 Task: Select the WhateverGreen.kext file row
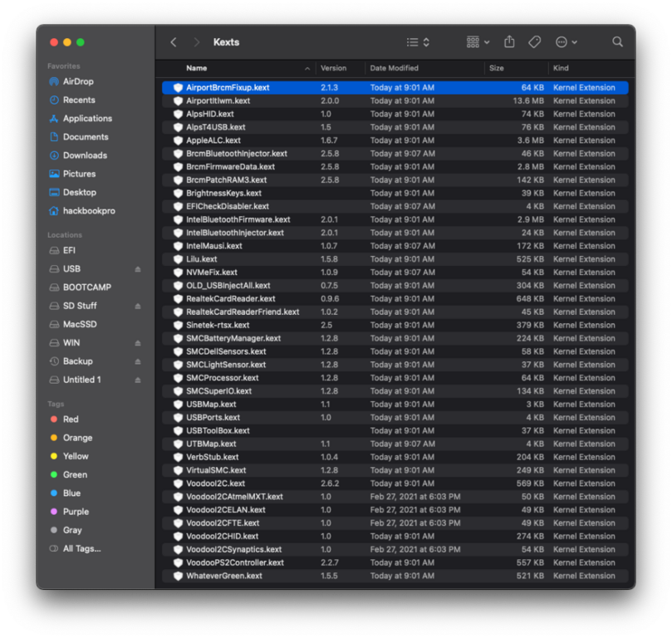[224, 576]
